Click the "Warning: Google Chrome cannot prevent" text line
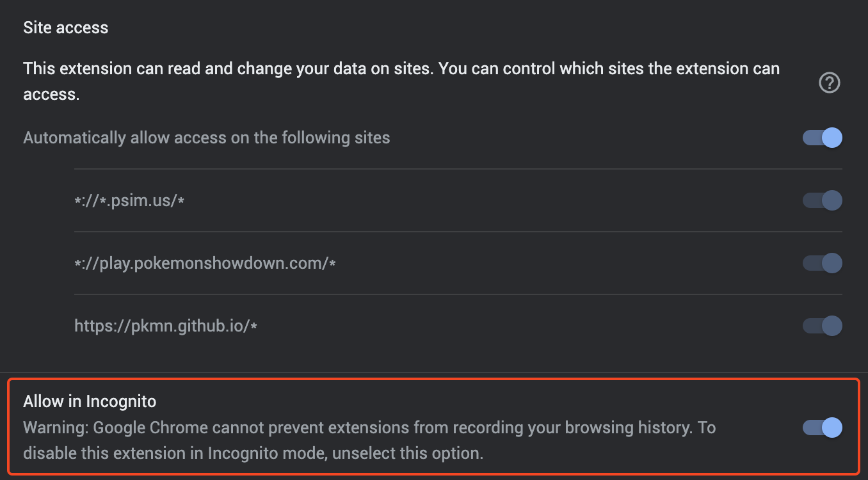Viewport: 868px width, 480px height. point(369,428)
